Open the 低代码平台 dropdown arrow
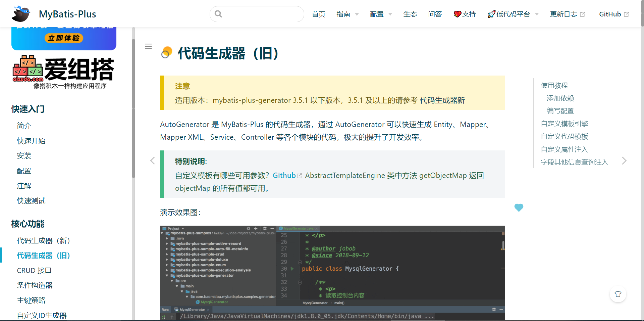This screenshot has width=644, height=321. click(537, 14)
